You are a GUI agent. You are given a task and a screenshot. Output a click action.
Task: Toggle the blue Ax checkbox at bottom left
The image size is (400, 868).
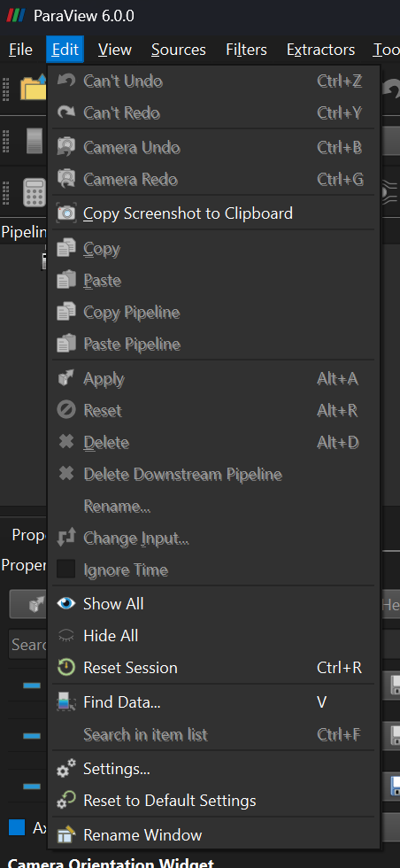17,827
